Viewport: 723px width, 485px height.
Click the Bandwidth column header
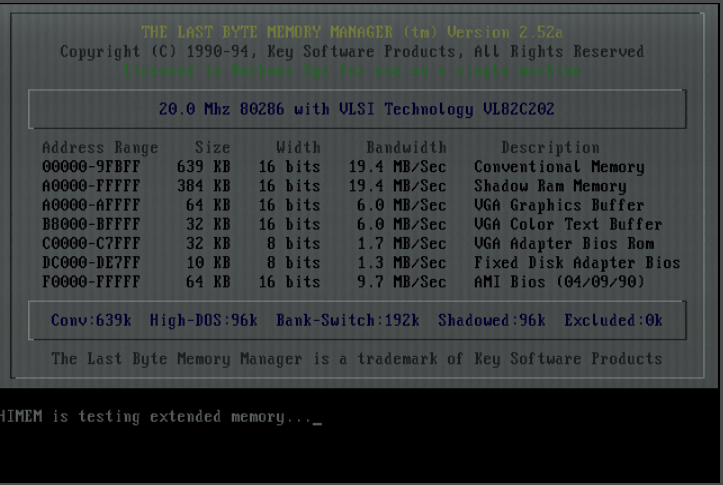(x=406, y=148)
